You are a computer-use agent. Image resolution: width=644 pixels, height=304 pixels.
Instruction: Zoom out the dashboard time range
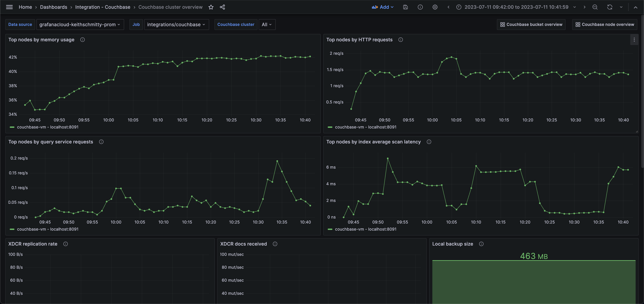click(x=595, y=7)
